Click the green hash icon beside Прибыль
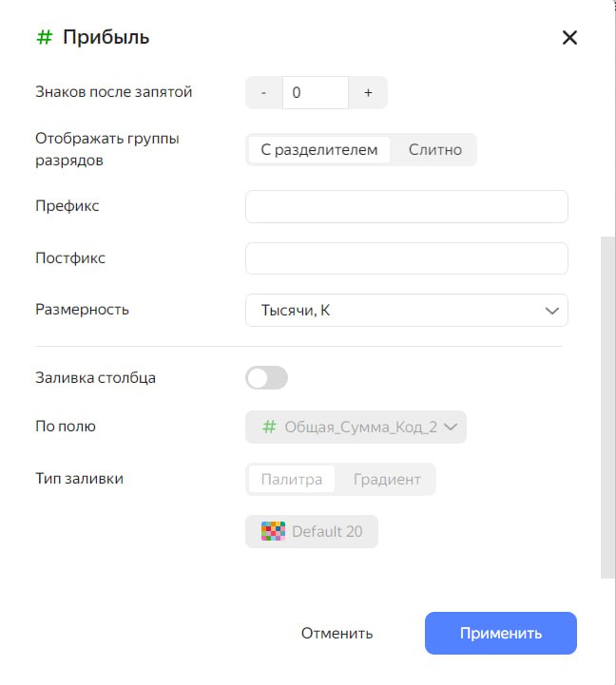The height and width of the screenshot is (685, 616). click(x=44, y=38)
